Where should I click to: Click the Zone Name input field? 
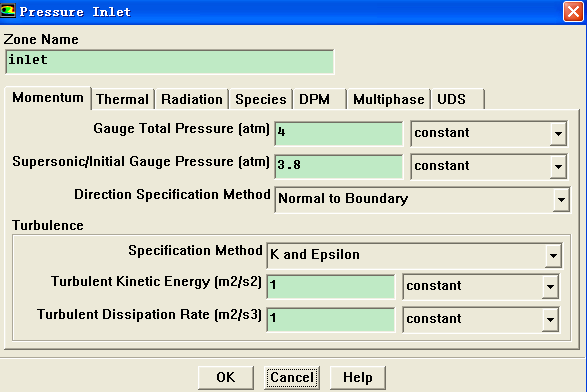click(170, 62)
